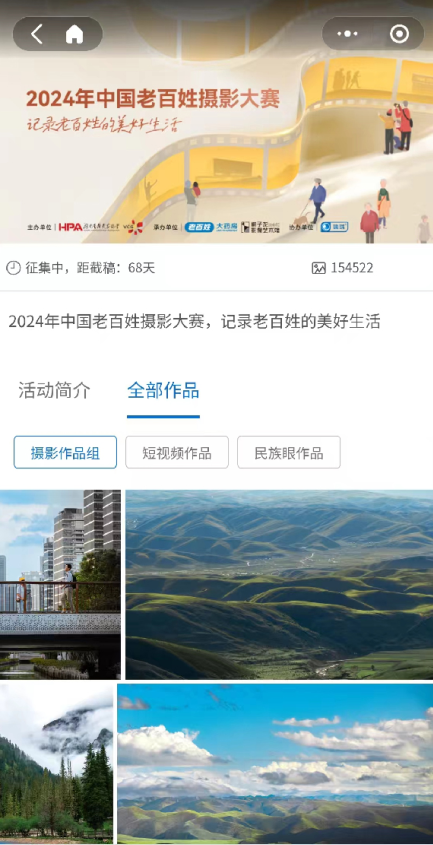Tap the clock icon beside deadline countdown
This screenshot has height=845, width=433.
(x=13, y=268)
